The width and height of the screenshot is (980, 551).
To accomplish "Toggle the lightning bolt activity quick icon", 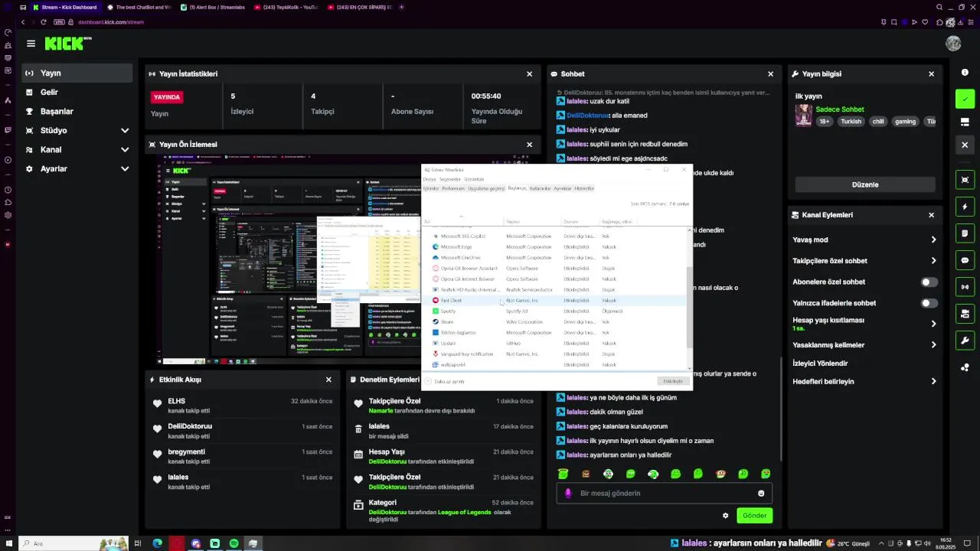I will pos(965,207).
